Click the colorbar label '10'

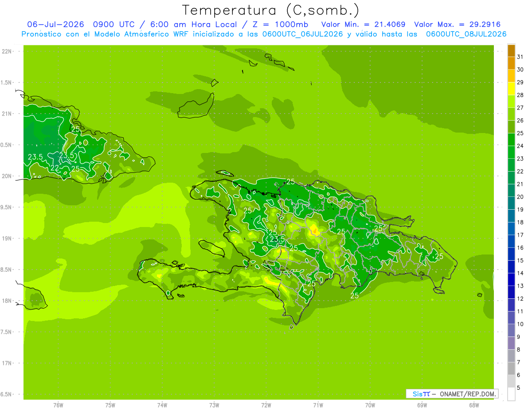pyautogui.click(x=520, y=324)
